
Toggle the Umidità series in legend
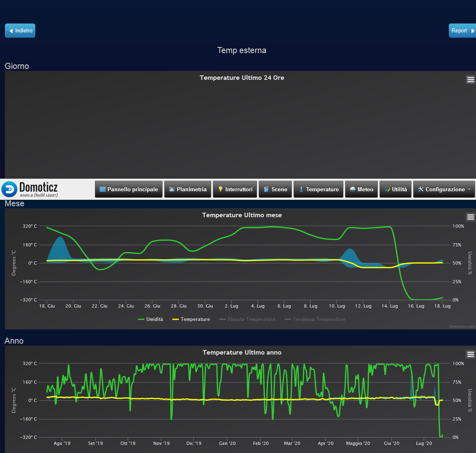point(150,319)
